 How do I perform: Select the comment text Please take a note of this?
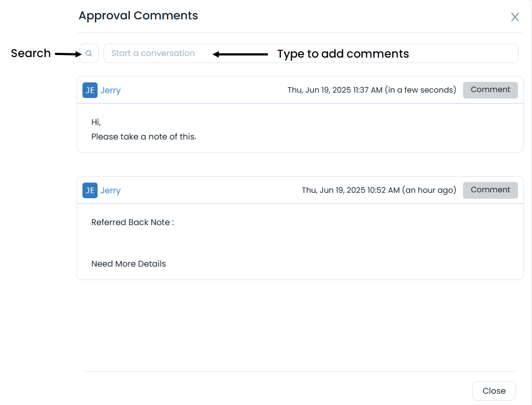tap(143, 136)
